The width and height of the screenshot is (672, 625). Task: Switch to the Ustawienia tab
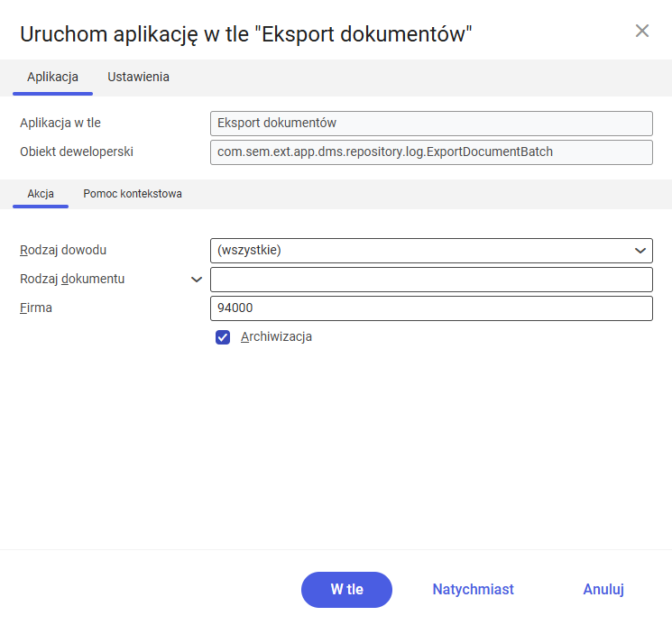point(138,77)
